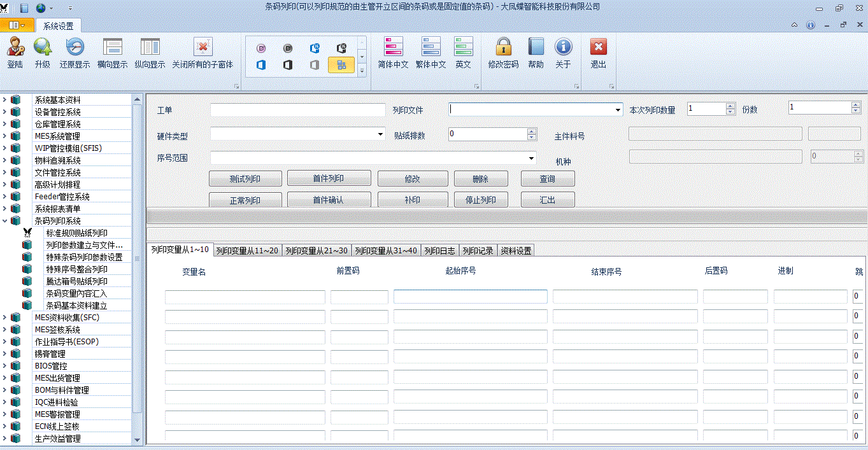The image size is (868, 450).
Task: Open the 序号范围 dropdown arrow
Action: click(x=531, y=157)
